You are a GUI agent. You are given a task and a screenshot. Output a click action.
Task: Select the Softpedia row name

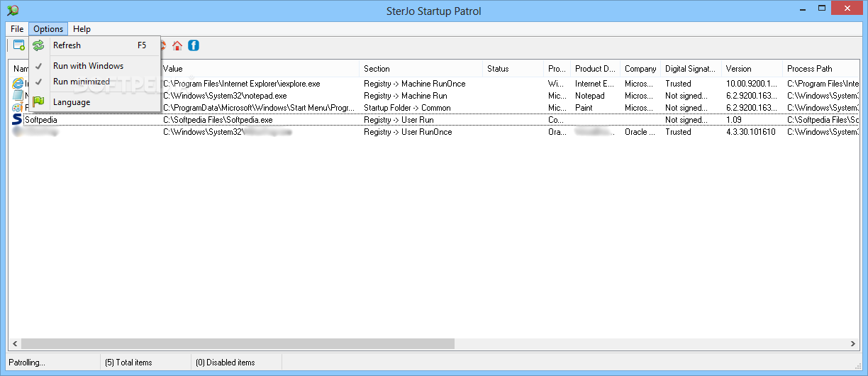pos(40,120)
